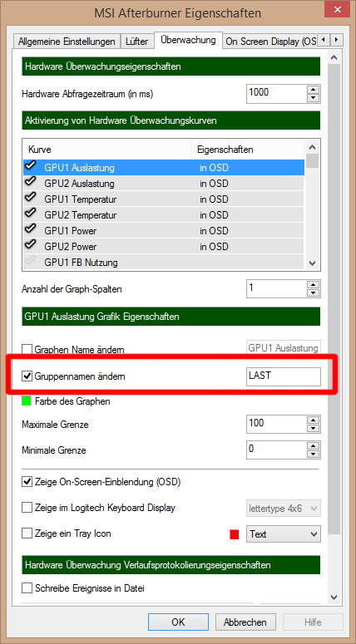Viewport: 356px width, 644px height.
Task: Pick the green Farbe des Graphen swatch
Action: [27, 401]
